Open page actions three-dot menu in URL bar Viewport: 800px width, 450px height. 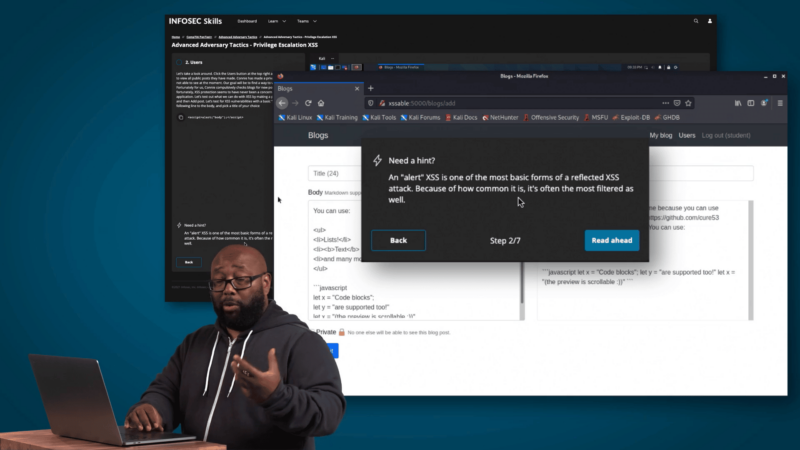(666, 103)
